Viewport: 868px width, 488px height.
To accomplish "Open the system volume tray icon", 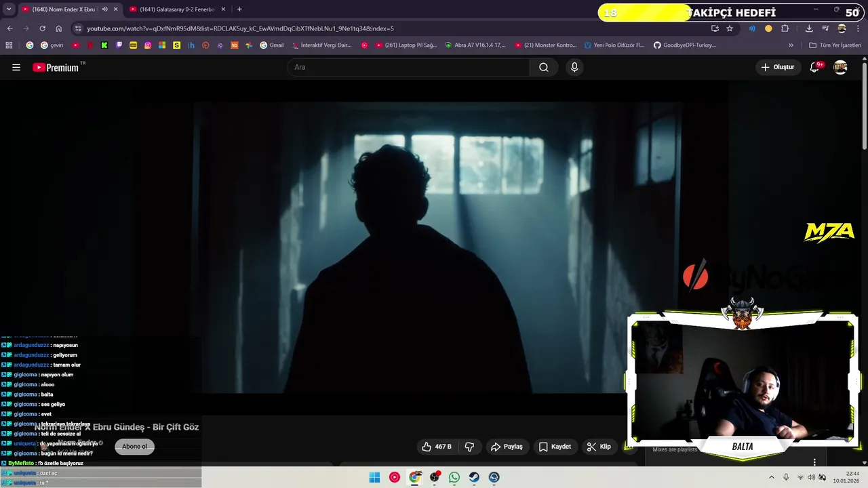I will pos(811,477).
